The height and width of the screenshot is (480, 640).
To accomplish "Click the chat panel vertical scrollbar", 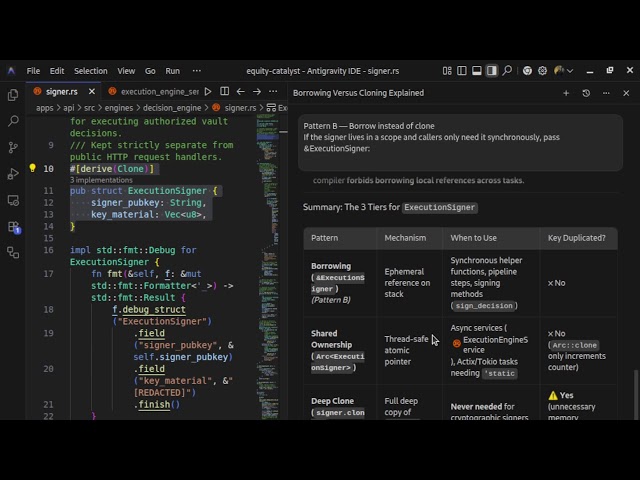I will tap(636, 394).
